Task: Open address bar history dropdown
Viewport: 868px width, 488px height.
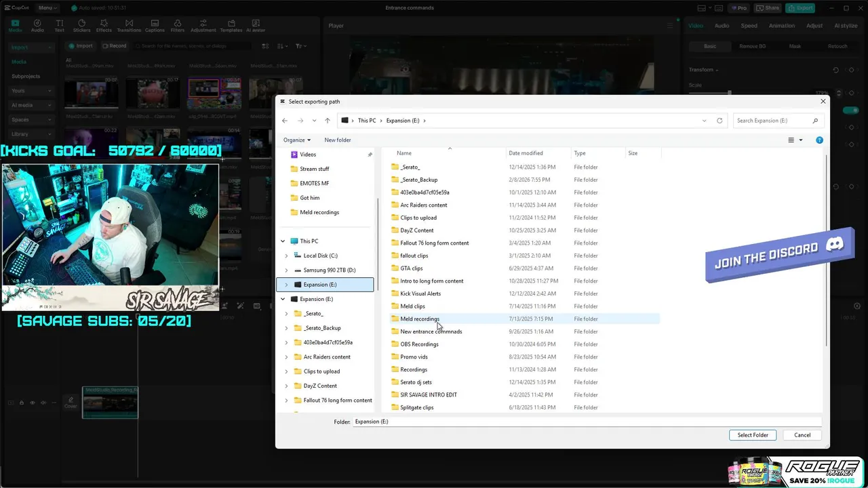Action: point(704,121)
